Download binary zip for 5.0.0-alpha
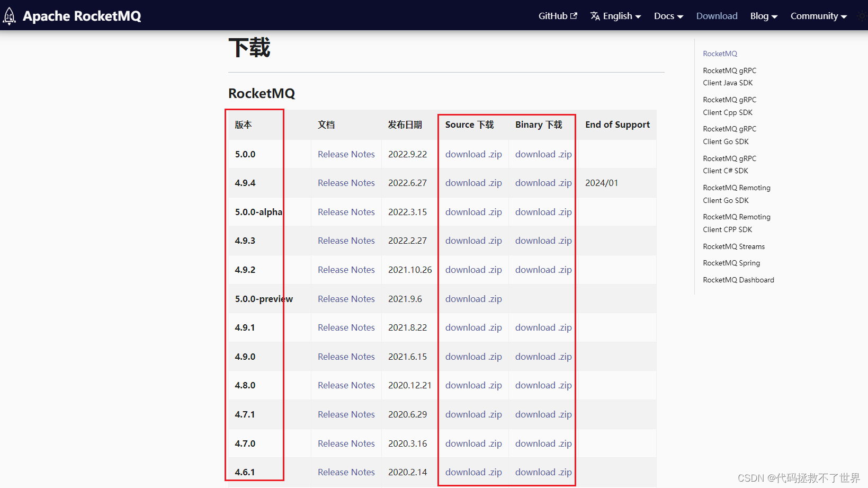868x488 pixels. point(543,212)
